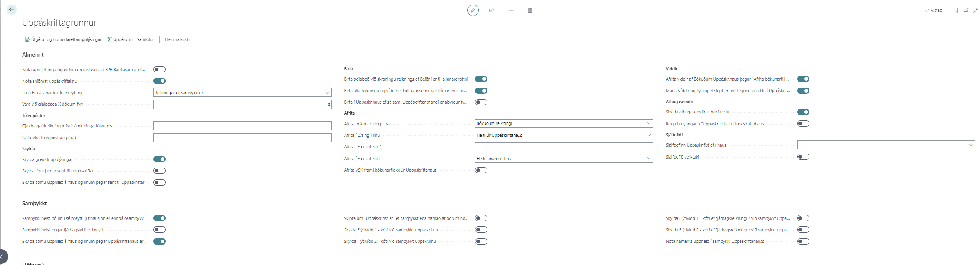Click the plus icon to create new
This screenshot has width=980, height=265.
tap(511, 10)
